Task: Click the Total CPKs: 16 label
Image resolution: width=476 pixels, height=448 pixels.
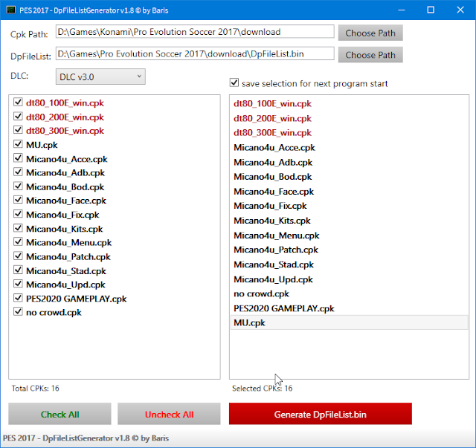Action: 35,389
